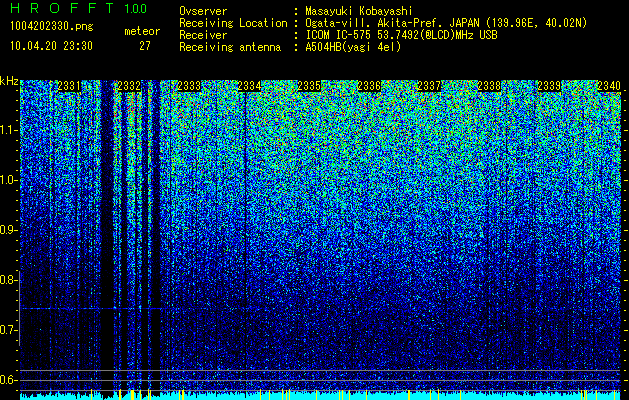Select the meteor count value 27
629x400 pixels.
point(145,46)
